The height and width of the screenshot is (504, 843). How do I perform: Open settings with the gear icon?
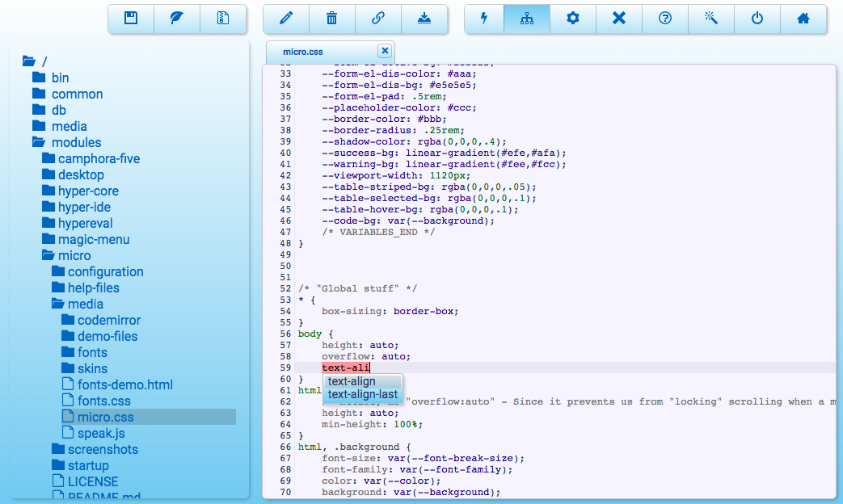(x=573, y=19)
